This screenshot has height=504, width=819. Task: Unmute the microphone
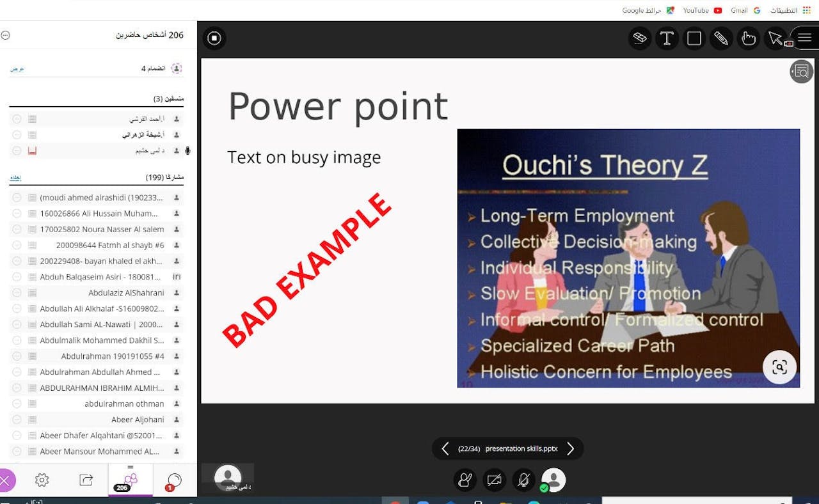point(523,480)
